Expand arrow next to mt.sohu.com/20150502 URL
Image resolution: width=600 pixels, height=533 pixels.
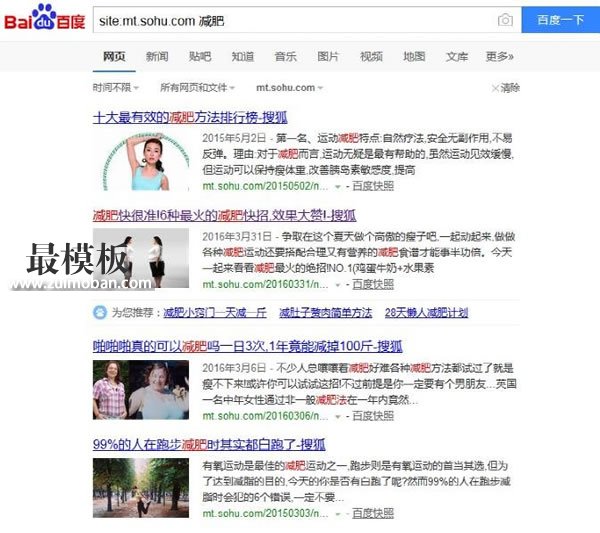click(338, 187)
